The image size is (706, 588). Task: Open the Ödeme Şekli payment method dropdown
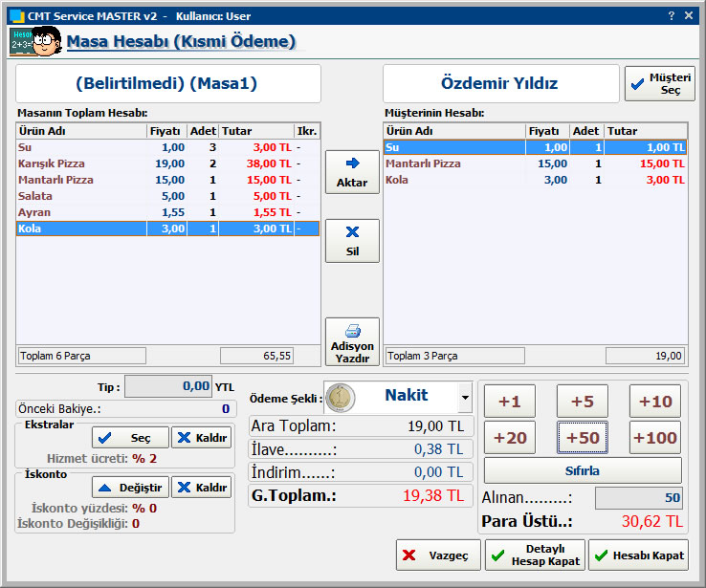coord(465,396)
